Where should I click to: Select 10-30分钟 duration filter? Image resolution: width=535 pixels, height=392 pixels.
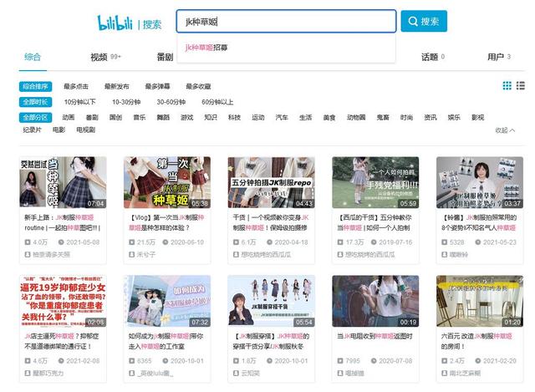click(x=126, y=102)
